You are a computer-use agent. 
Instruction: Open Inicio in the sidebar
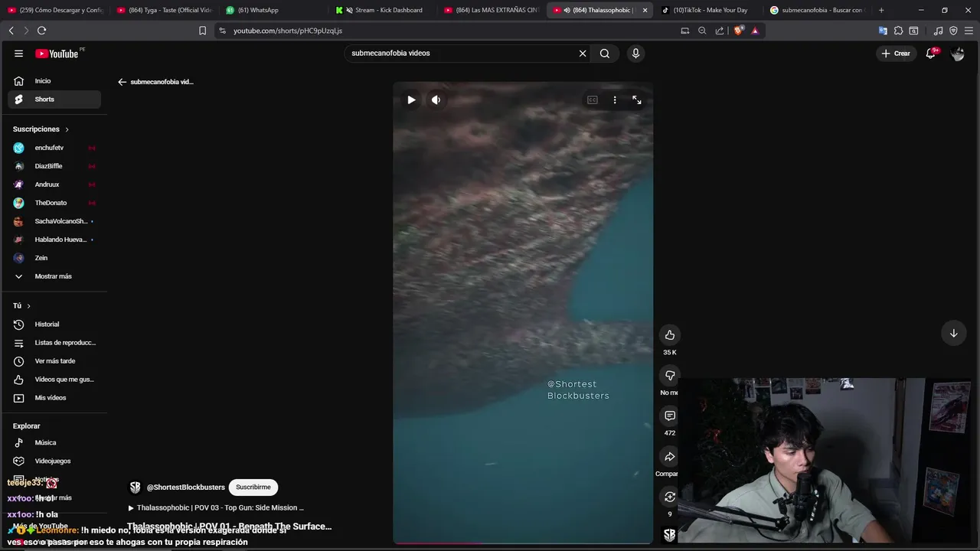[54, 81]
